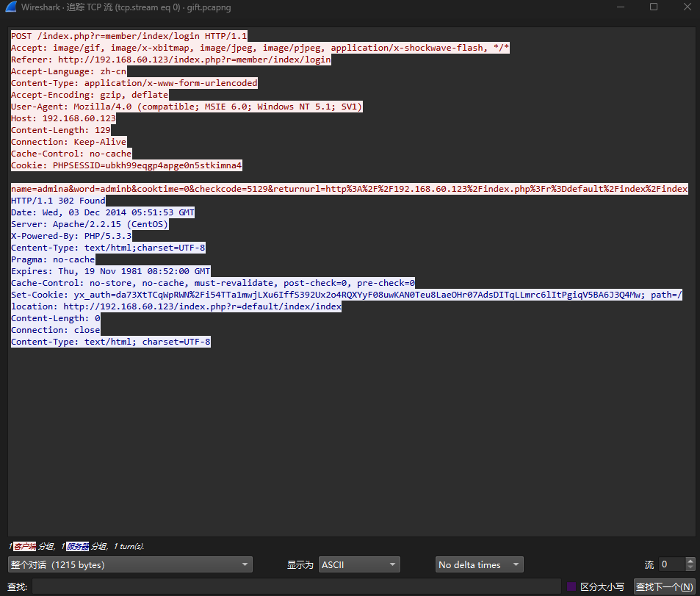Close the follow TCP stream window
The width and height of the screenshot is (700, 596).
tap(687, 7)
